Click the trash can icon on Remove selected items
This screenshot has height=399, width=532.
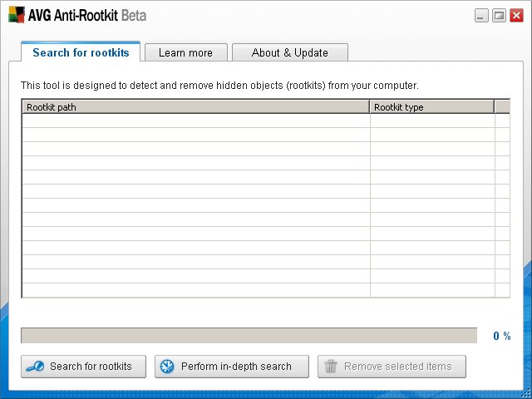click(x=331, y=367)
